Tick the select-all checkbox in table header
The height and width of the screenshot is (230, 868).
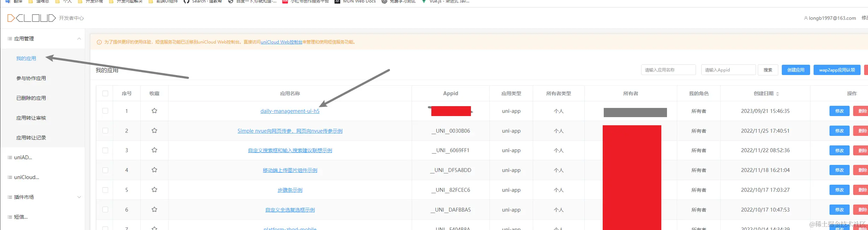[105, 93]
